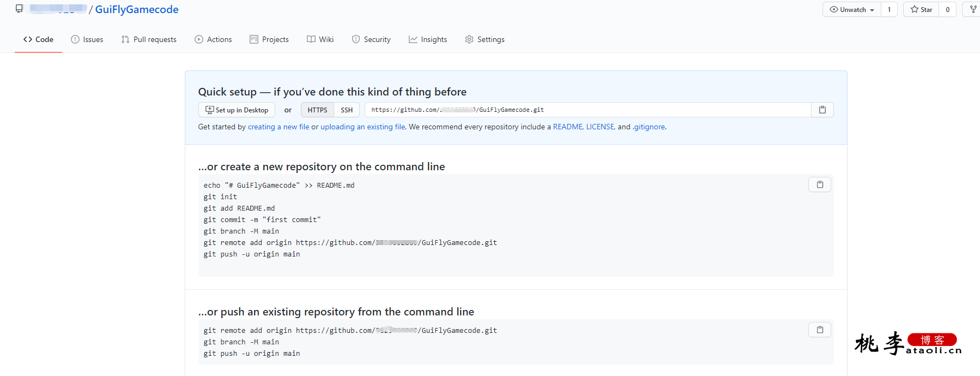980x376 pixels.
Task: Click Set up in Desktop button
Action: pos(237,110)
